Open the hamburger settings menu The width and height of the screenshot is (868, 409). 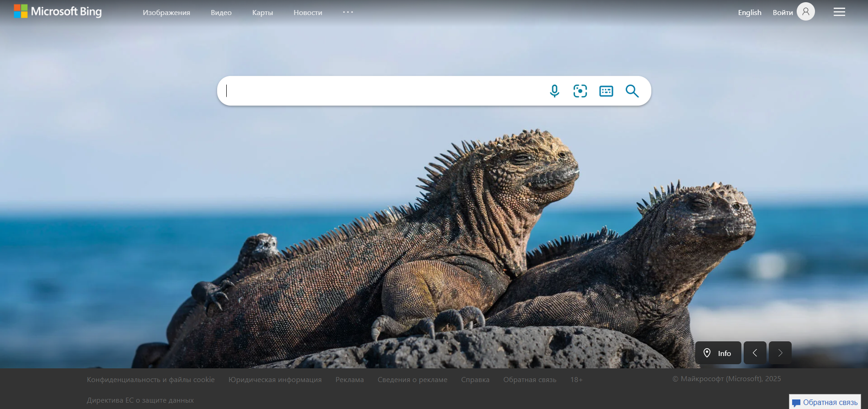tap(839, 12)
